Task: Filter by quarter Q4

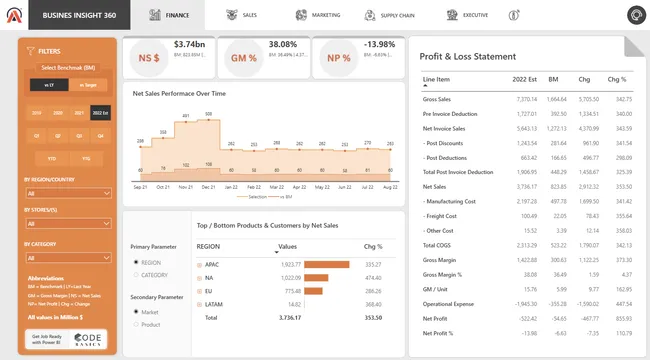Action: [x=100, y=136]
